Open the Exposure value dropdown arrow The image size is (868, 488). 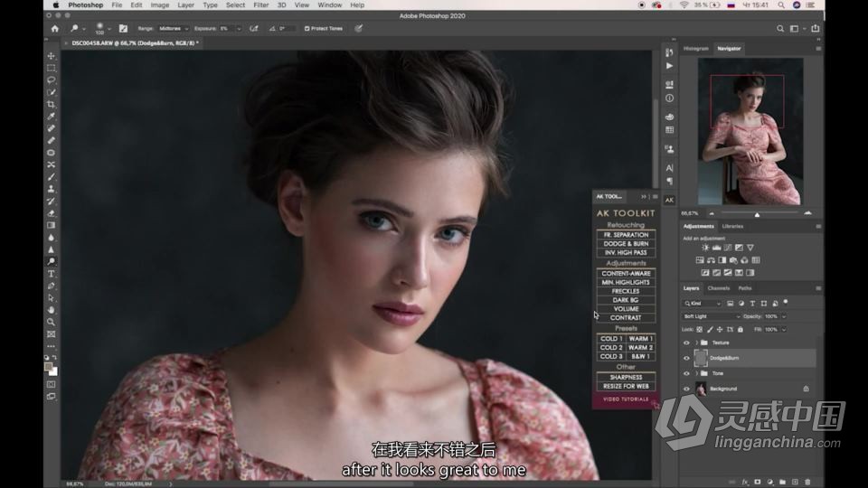point(239,29)
